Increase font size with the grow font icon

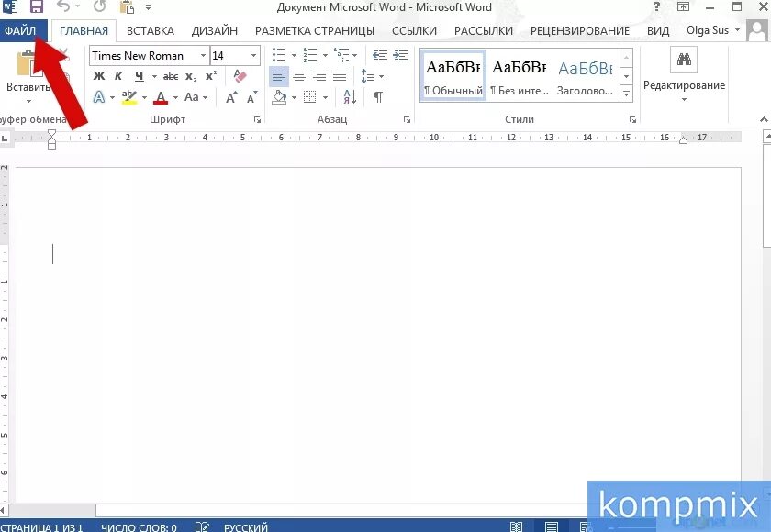[231, 97]
